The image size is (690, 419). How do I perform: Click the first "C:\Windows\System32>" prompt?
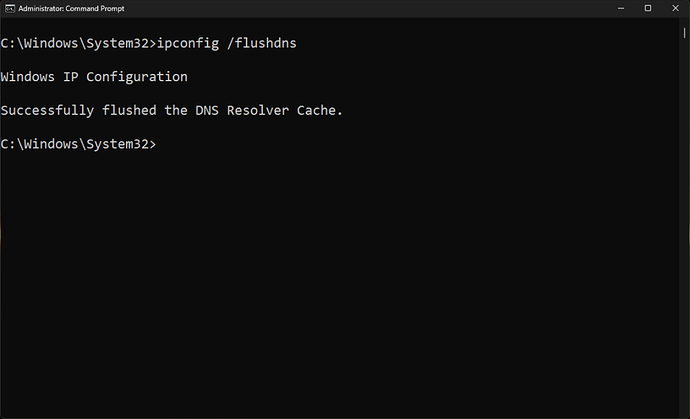[78, 42]
